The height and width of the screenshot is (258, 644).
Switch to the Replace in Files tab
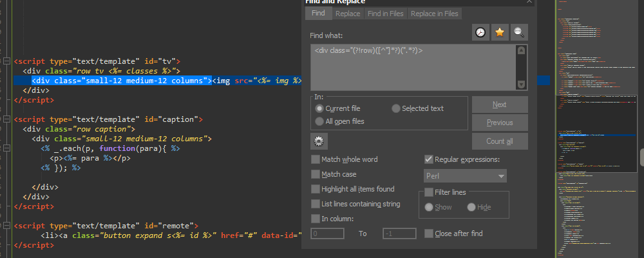[435, 14]
